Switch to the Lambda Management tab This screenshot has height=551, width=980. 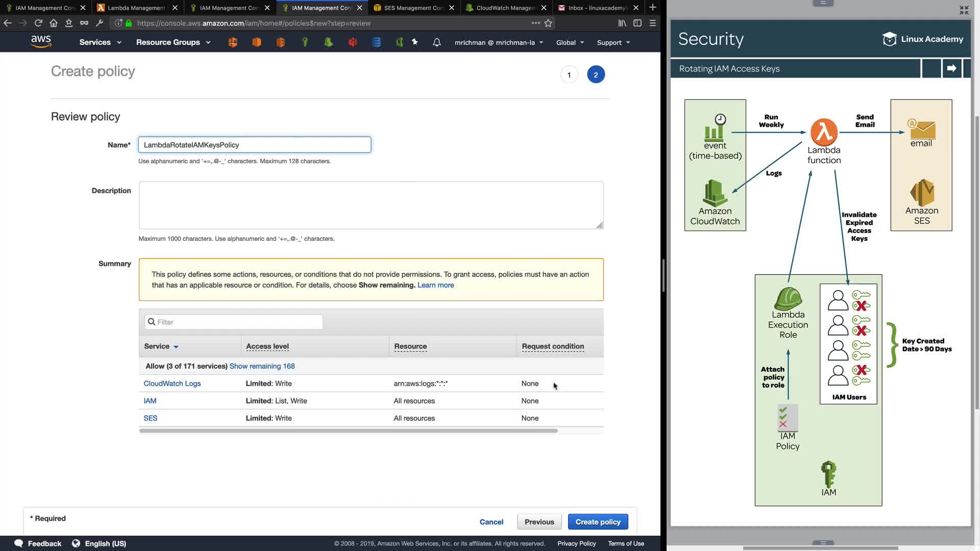pos(136,8)
